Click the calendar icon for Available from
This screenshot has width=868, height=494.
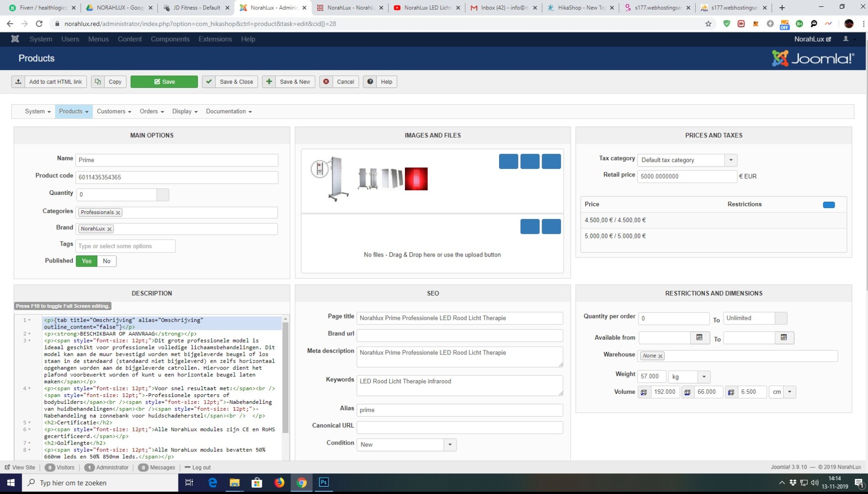point(699,338)
